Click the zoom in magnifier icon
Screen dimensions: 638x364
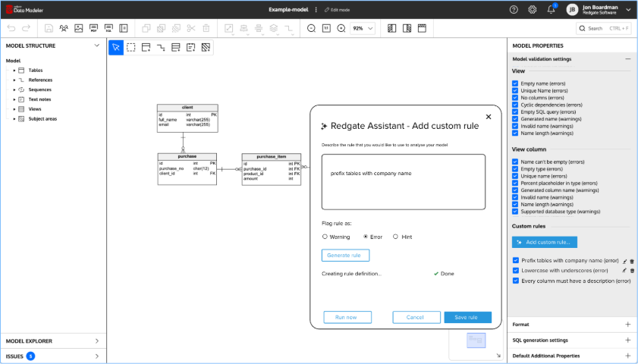[341, 28]
